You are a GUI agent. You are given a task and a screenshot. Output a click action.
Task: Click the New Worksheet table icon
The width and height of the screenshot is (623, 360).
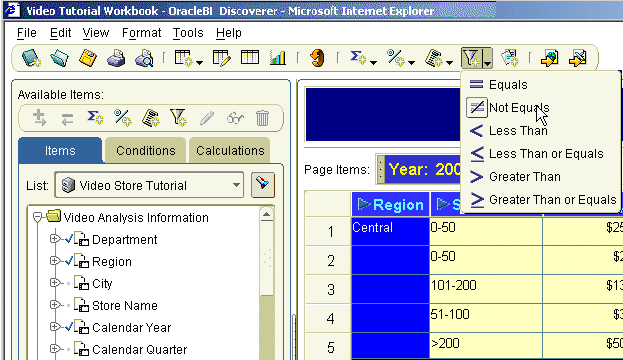point(184,58)
